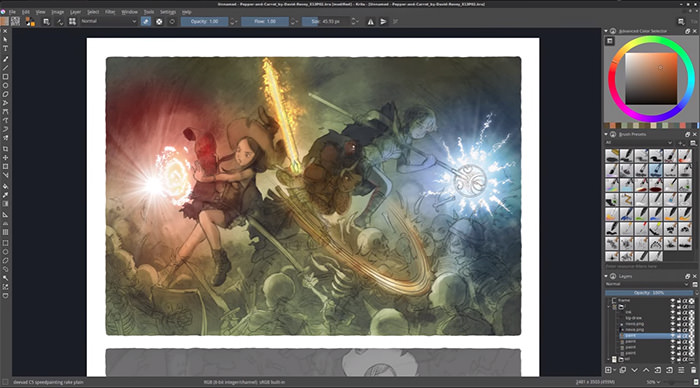Viewport: 700px width, 388px height.
Task: Click the brush Opacity slider
Action: click(x=204, y=21)
